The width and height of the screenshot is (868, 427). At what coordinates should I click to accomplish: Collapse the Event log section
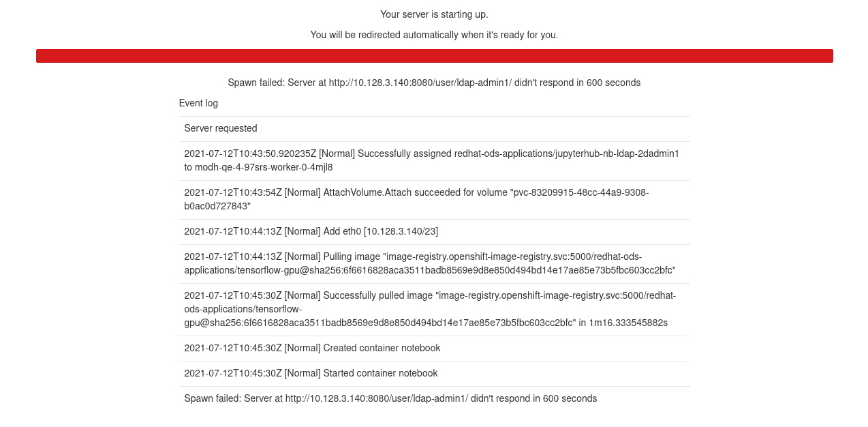click(x=198, y=103)
